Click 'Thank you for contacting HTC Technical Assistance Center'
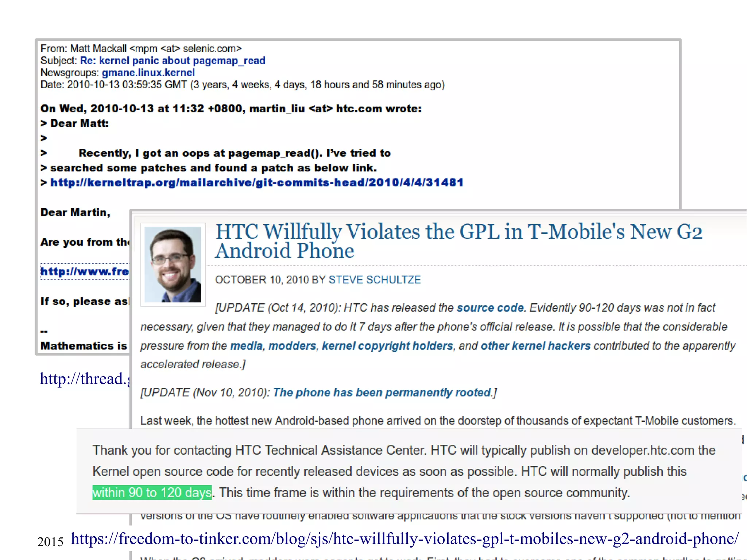Viewport: 747px width, 560px height. (259, 450)
